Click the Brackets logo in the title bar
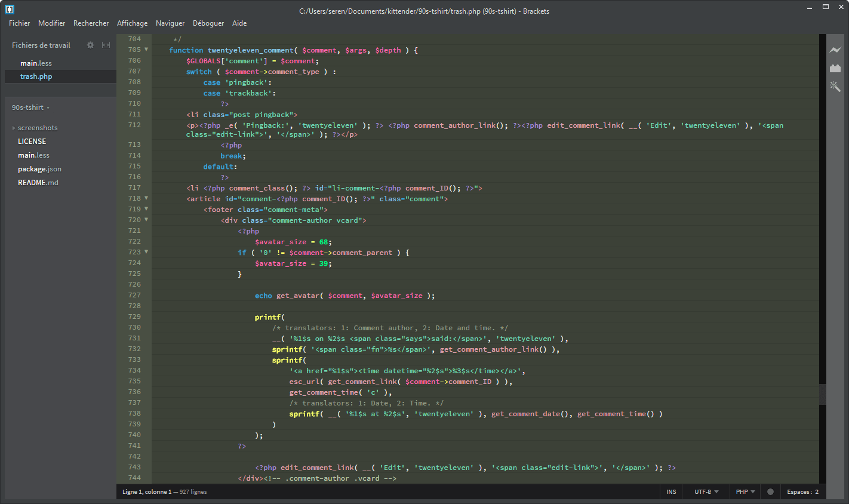 tap(10, 9)
